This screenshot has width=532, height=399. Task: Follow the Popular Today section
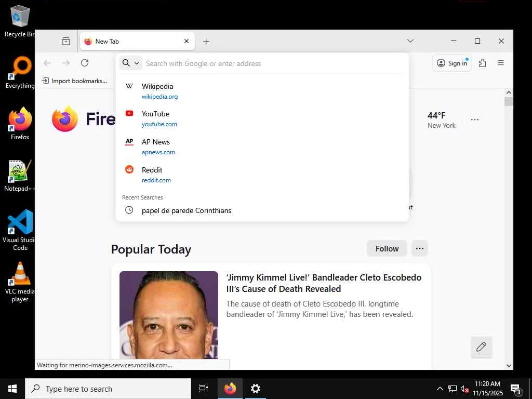click(x=387, y=249)
